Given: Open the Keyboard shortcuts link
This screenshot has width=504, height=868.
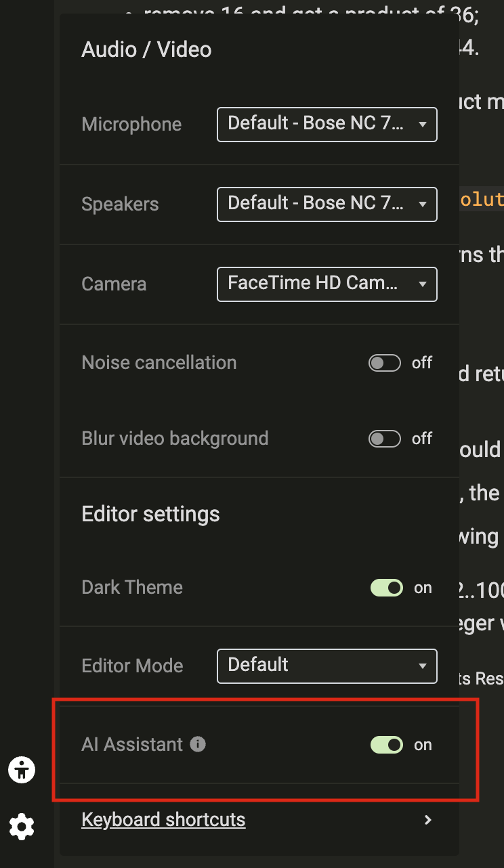Looking at the screenshot, I should pyautogui.click(x=163, y=820).
